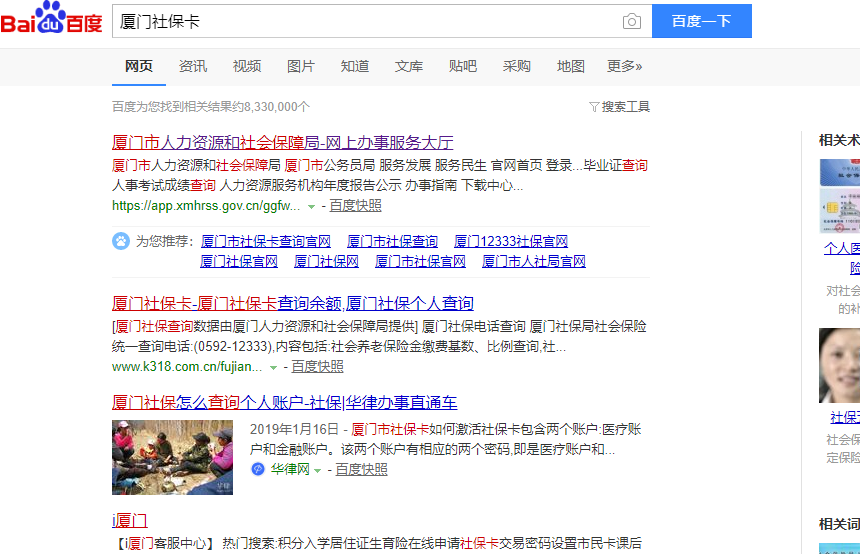Open 百度快照 for the k318 result
This screenshot has width=860, height=554.
pyautogui.click(x=317, y=367)
